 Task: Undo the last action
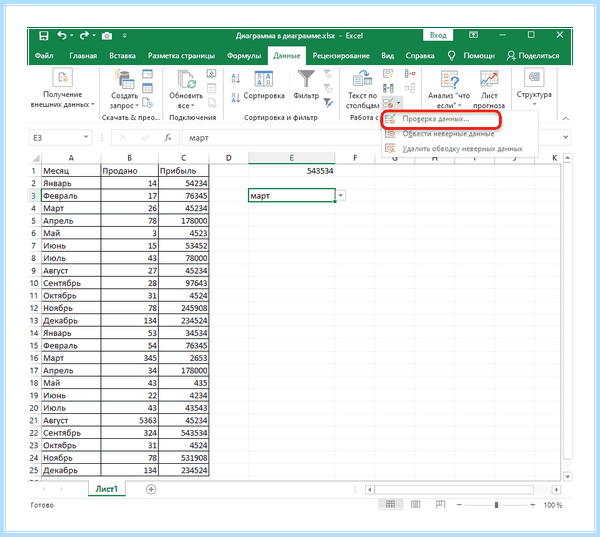[62, 36]
